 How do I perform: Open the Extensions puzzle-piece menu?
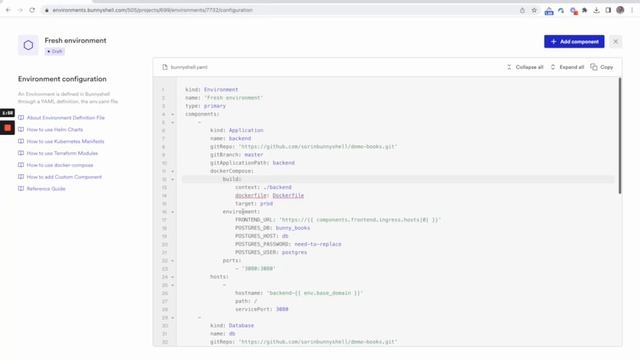[x=584, y=10]
